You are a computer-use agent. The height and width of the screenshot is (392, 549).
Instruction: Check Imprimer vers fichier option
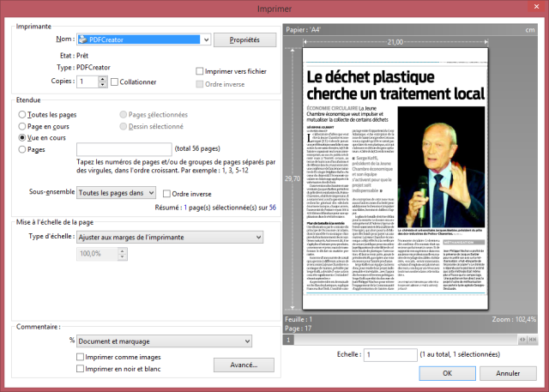200,71
